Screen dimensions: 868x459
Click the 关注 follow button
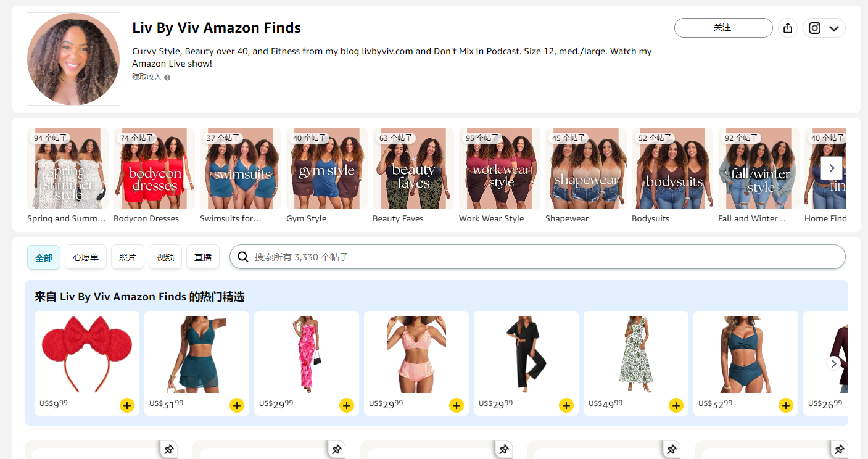(x=723, y=28)
